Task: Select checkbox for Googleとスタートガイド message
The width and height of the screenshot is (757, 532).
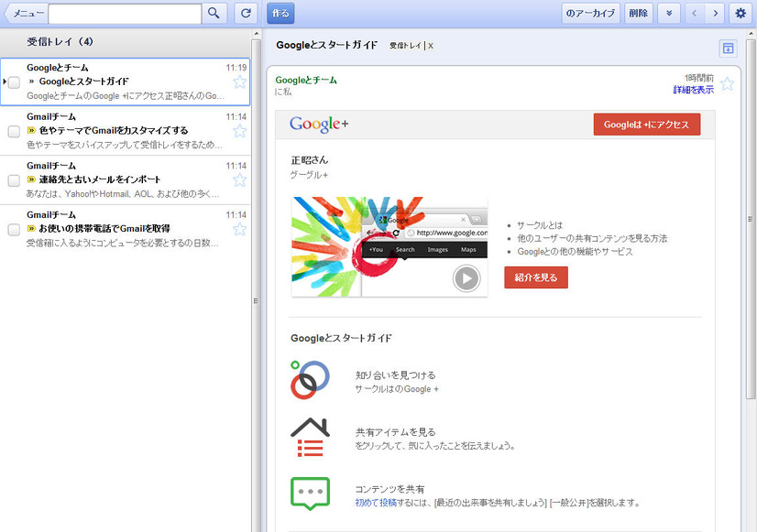Action: coord(14,82)
